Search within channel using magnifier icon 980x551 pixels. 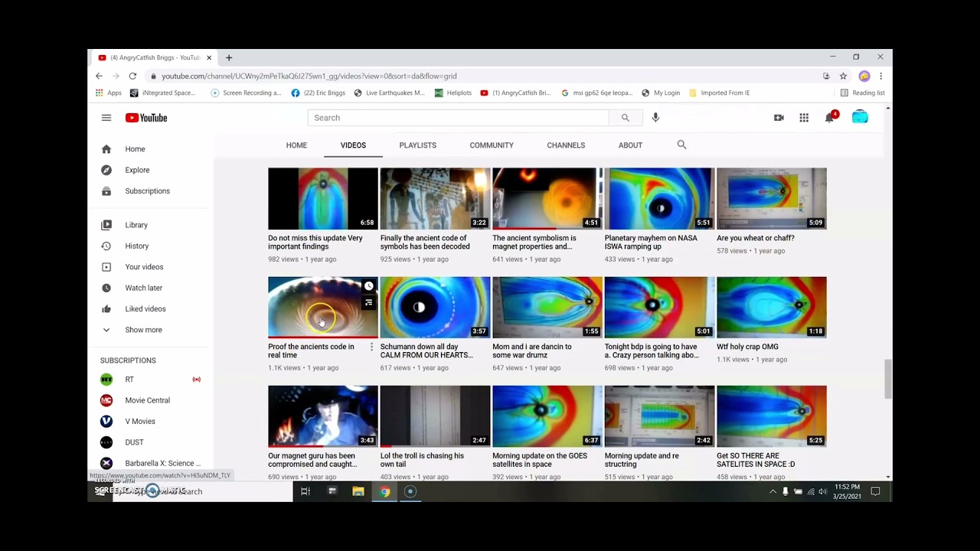point(681,145)
